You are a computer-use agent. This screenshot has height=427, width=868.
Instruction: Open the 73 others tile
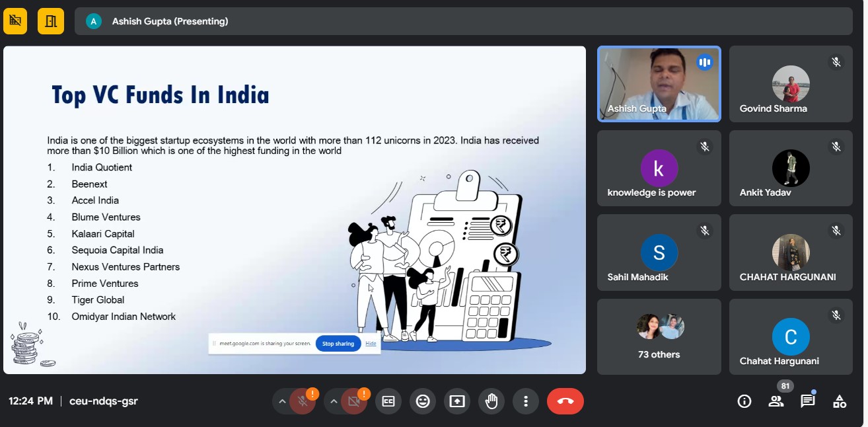[659, 336]
